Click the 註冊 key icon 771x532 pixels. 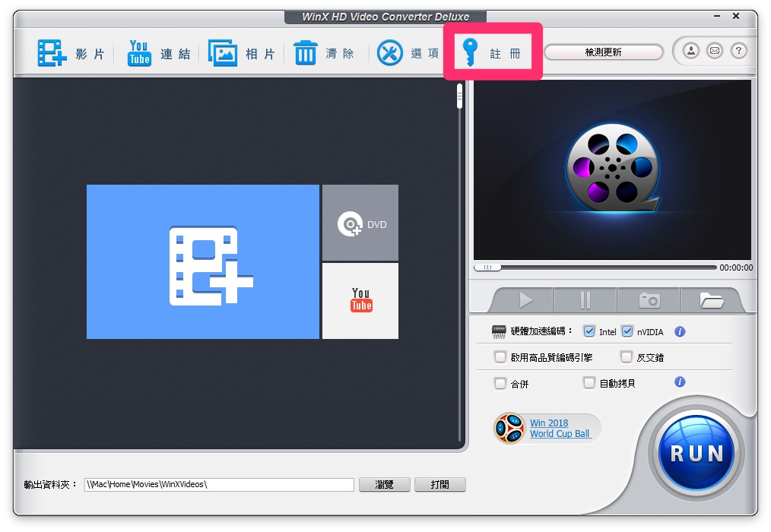pos(470,52)
